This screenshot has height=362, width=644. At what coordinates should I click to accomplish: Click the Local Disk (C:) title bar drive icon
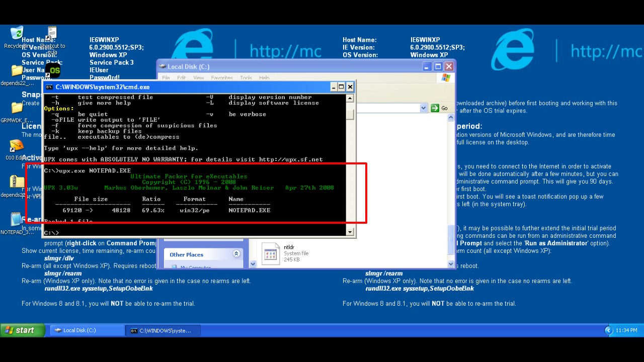click(162, 66)
